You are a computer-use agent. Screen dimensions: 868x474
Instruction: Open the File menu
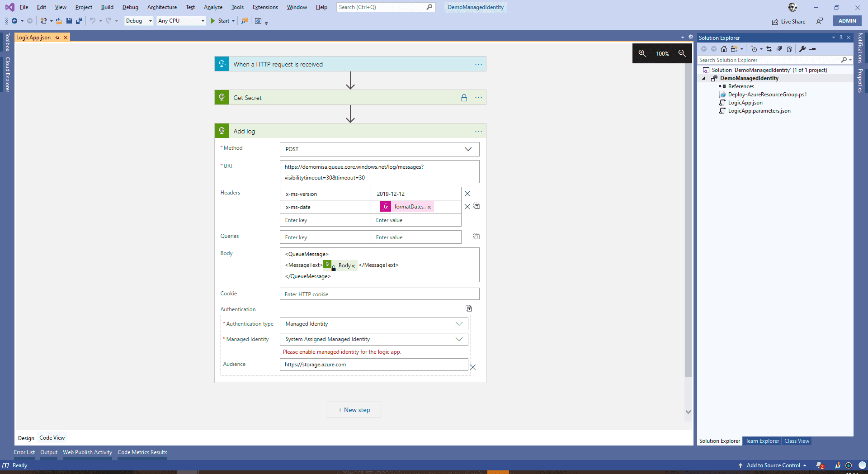24,7
